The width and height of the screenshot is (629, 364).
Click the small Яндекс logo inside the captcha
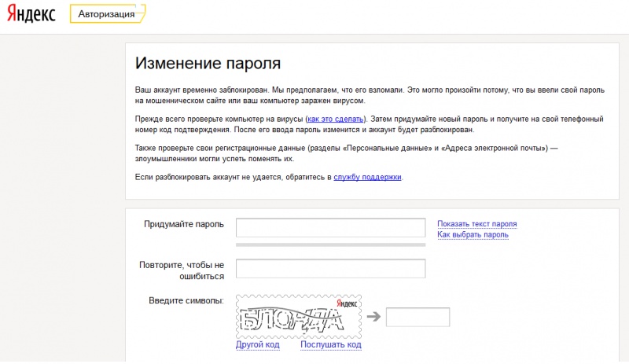tap(347, 303)
